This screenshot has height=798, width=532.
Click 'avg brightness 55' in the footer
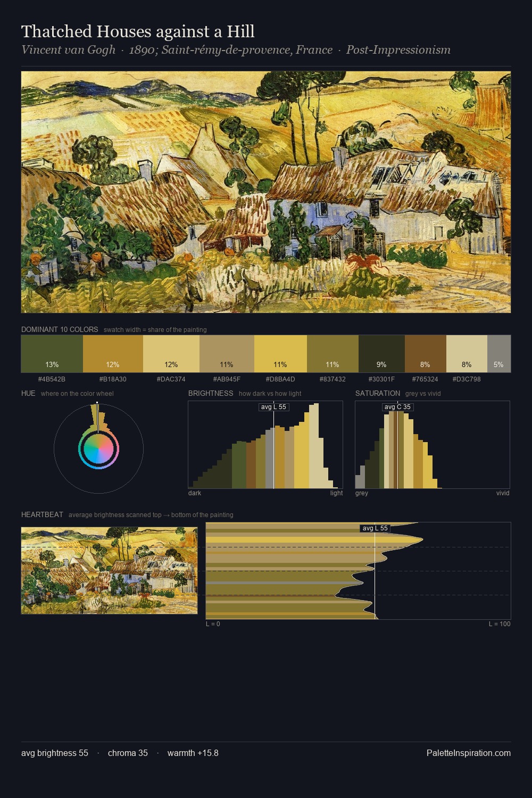point(55,753)
